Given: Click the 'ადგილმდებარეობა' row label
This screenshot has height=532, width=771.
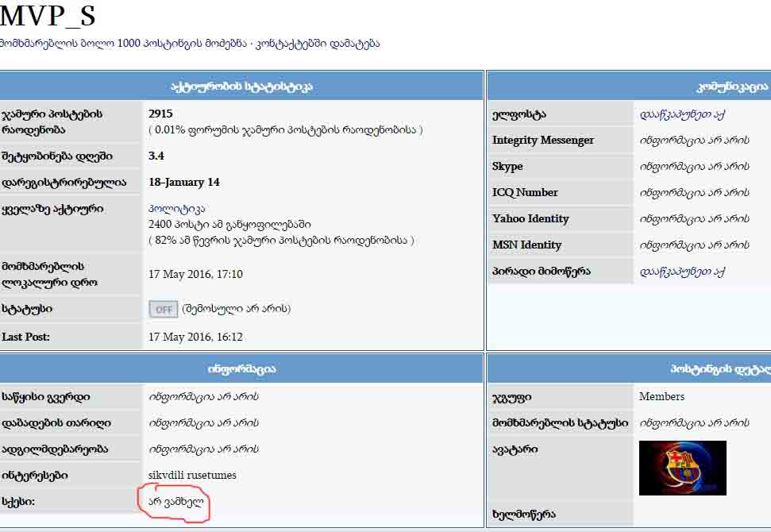Looking at the screenshot, I should click(55, 449).
